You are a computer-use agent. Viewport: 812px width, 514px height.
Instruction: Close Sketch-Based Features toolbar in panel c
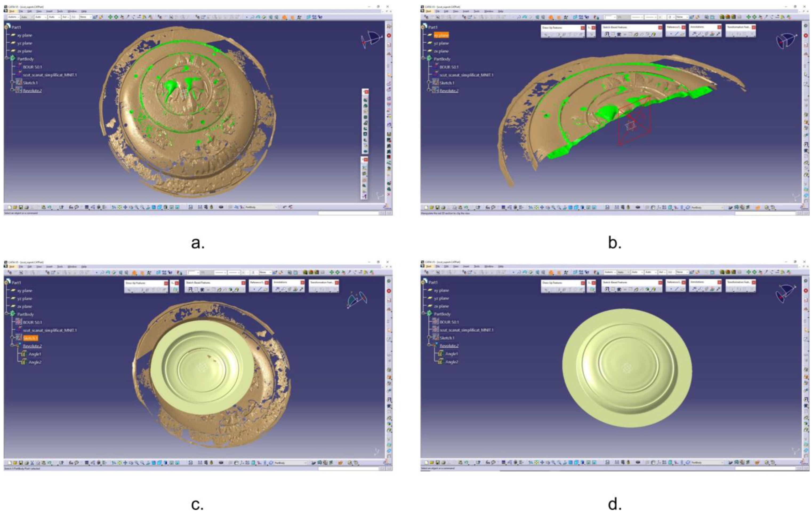[x=243, y=283]
